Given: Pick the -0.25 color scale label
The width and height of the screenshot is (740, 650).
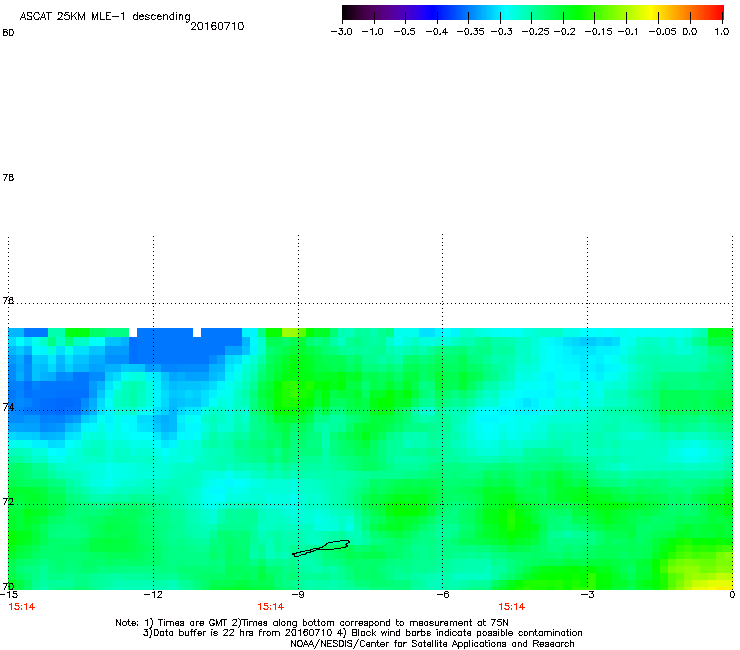Looking at the screenshot, I should point(535,32).
